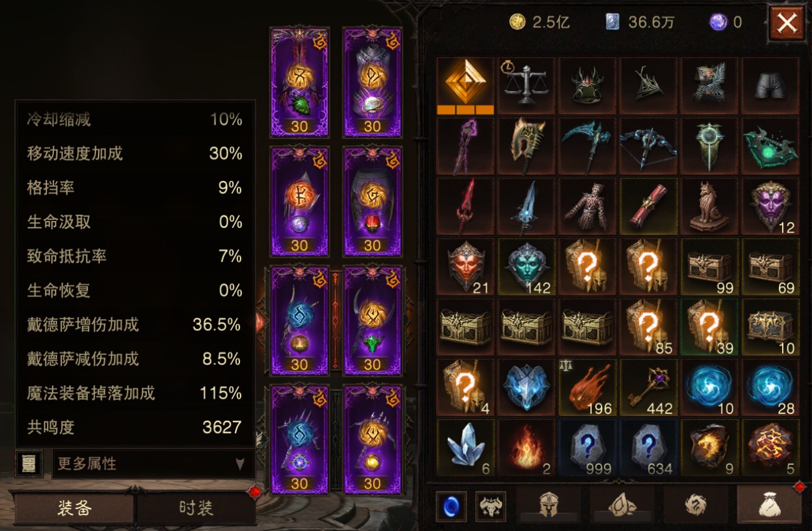Select the teal mask stack of 142
812x531 pixels.
[526, 266]
